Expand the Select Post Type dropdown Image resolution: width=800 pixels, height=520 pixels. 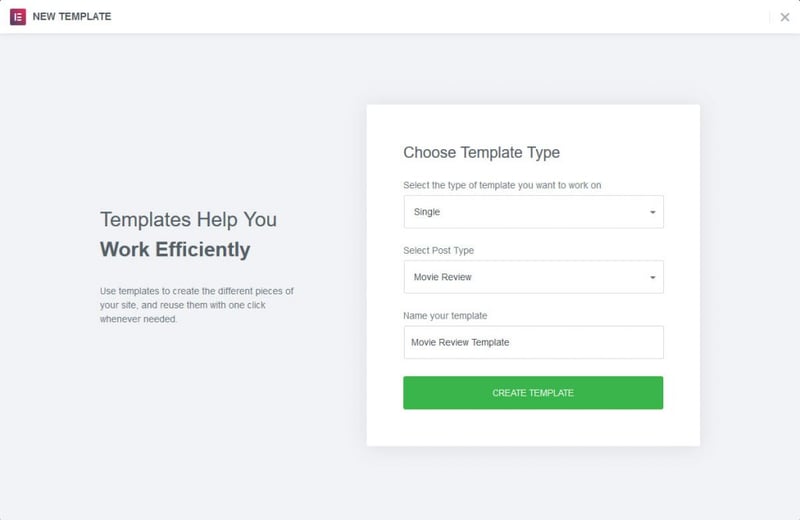[532, 277]
